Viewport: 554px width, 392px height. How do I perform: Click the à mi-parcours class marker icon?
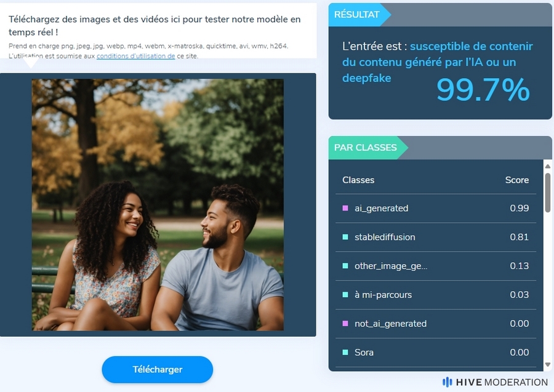[345, 295]
